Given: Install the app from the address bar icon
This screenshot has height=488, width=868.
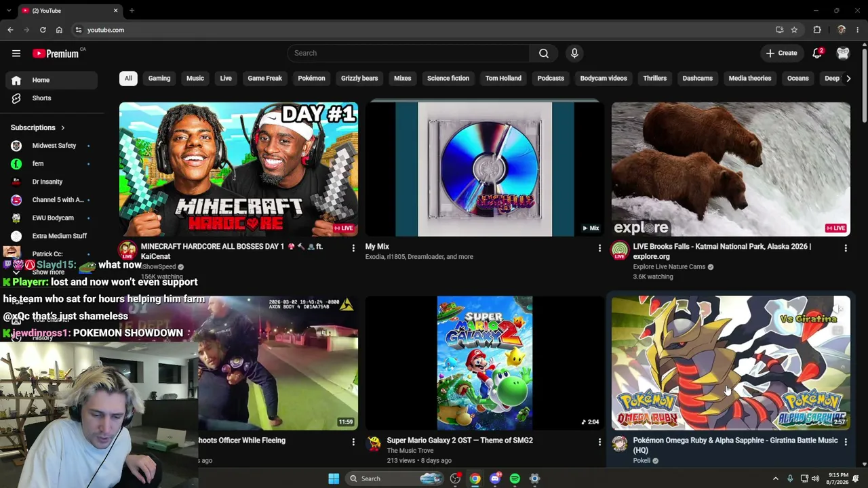Looking at the screenshot, I should 779,30.
